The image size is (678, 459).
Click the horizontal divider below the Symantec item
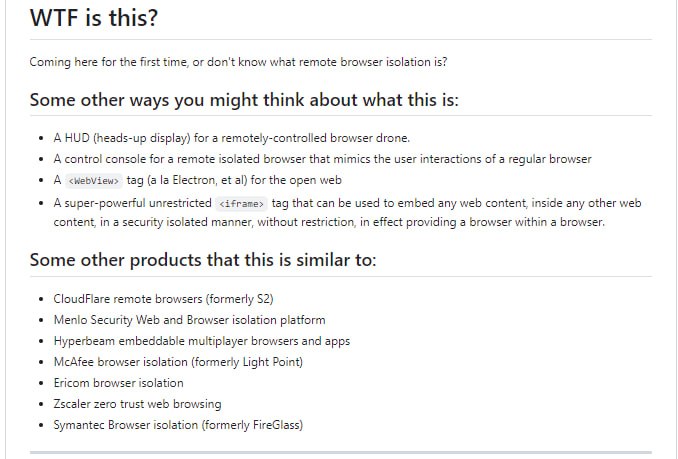tap(340, 452)
